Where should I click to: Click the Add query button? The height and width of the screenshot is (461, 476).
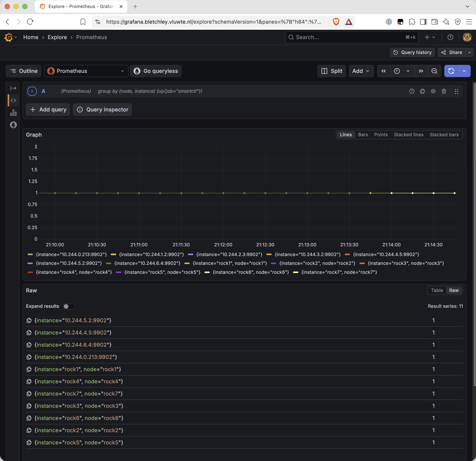click(x=48, y=109)
